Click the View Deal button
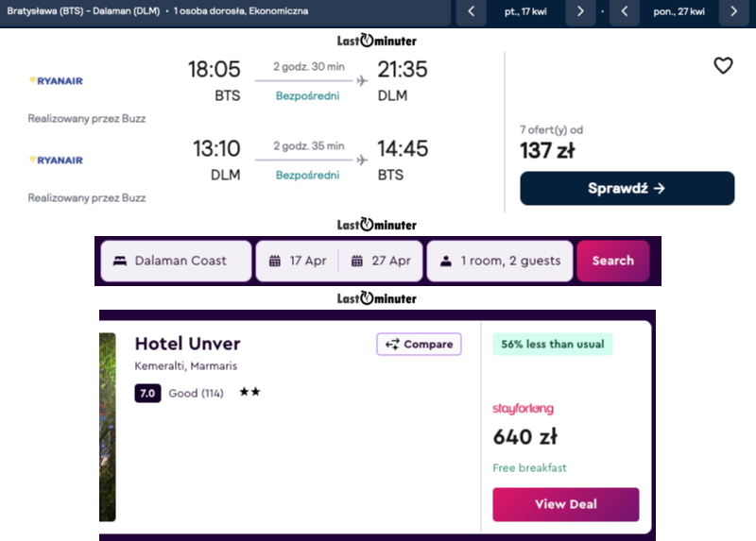The image size is (756, 541). point(565,504)
